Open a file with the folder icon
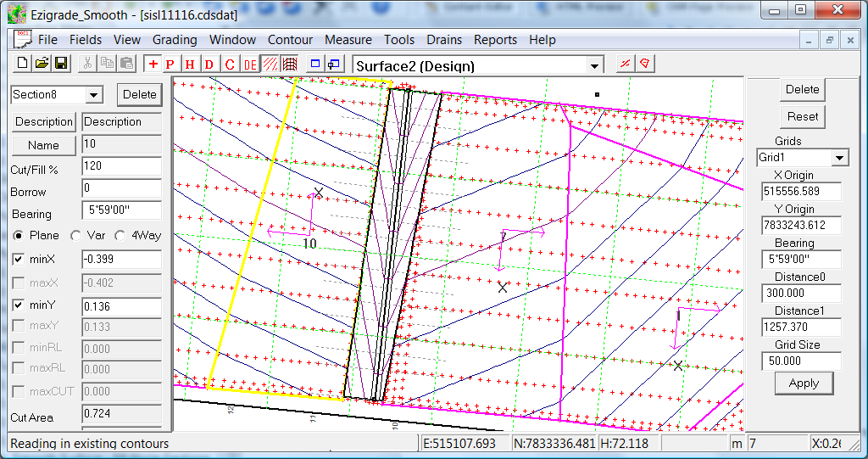The image size is (868, 459). click(x=42, y=64)
